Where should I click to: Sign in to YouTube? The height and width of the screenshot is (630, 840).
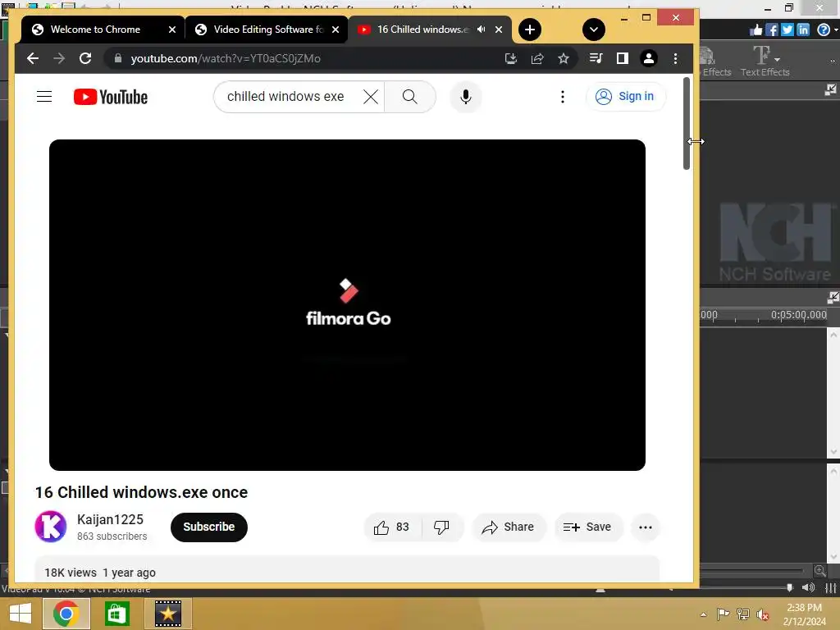pyautogui.click(x=625, y=97)
